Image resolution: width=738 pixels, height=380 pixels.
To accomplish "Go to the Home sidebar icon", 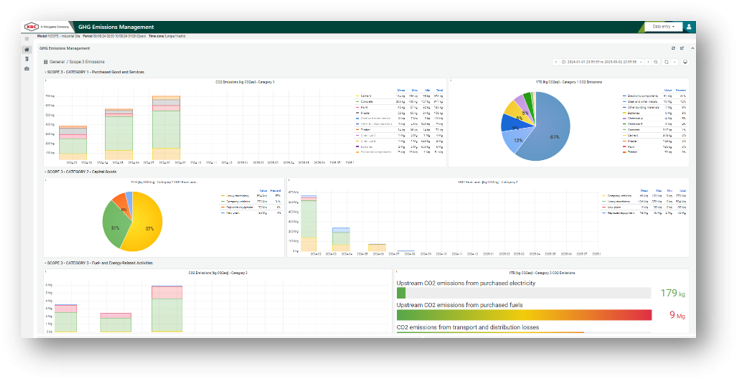I will (27, 49).
